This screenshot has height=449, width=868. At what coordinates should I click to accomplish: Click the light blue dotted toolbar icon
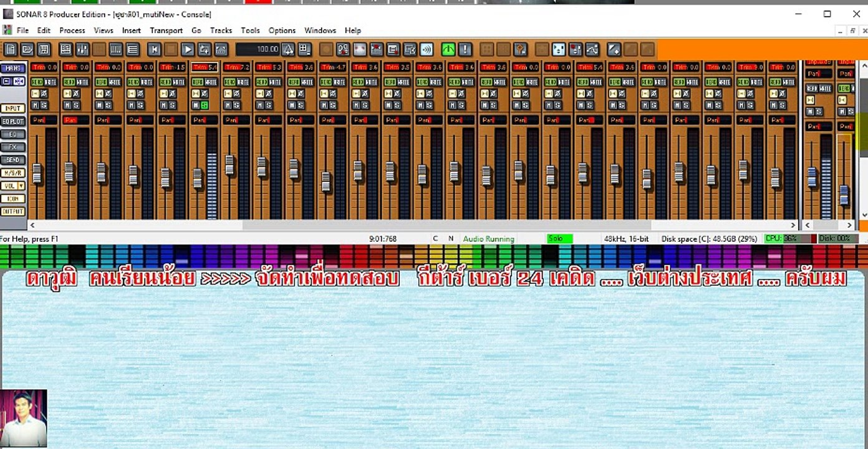pos(559,49)
